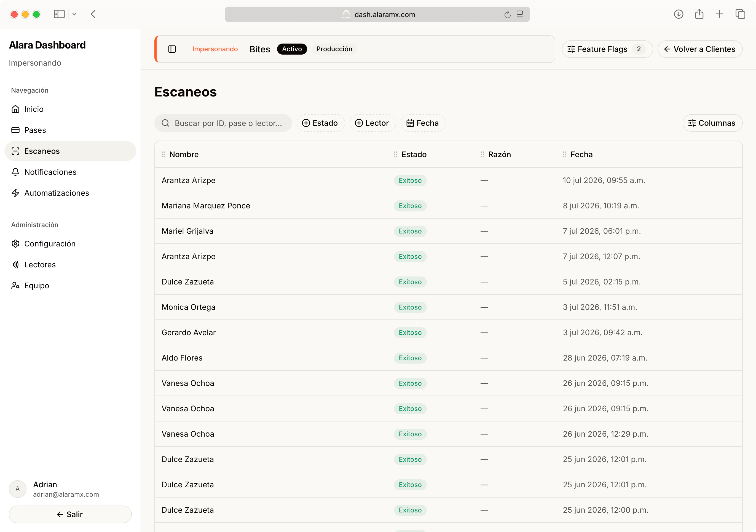Select Escaneos in the navigation
Screen dimensions: 756x532
point(70,151)
